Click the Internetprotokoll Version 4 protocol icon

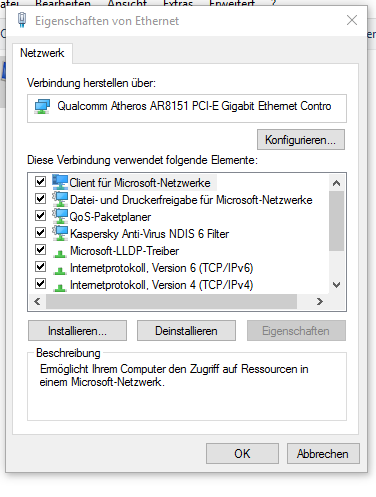(60, 288)
